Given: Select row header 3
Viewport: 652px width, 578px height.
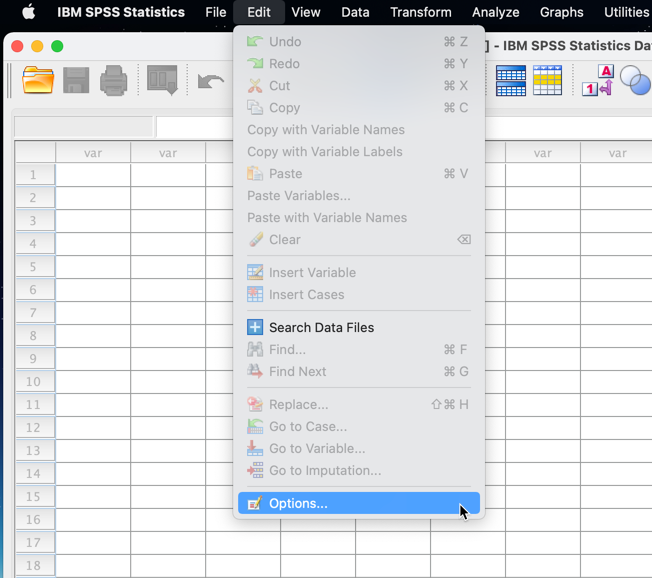Looking at the screenshot, I should pos(35,220).
